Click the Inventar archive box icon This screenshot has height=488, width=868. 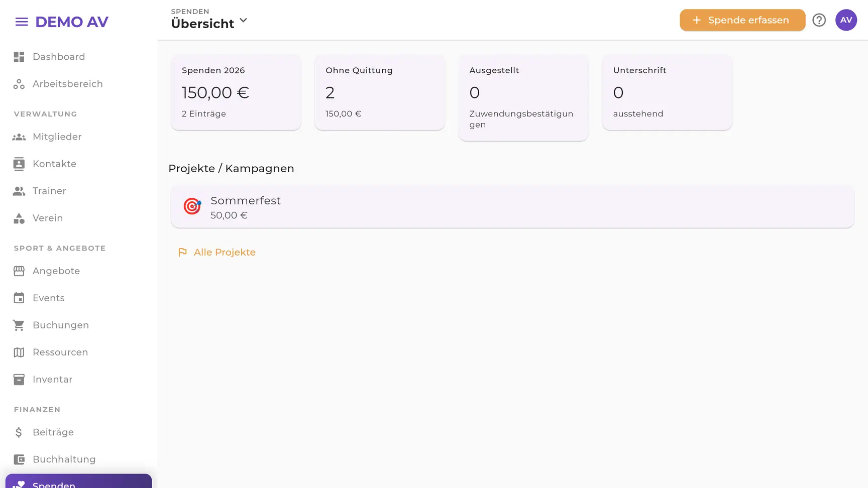point(19,380)
